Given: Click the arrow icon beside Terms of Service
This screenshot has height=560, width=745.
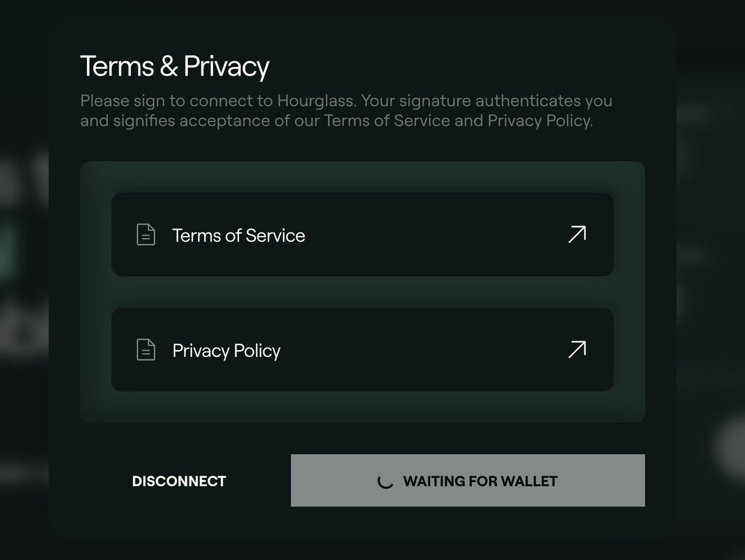Looking at the screenshot, I should pyautogui.click(x=577, y=235).
